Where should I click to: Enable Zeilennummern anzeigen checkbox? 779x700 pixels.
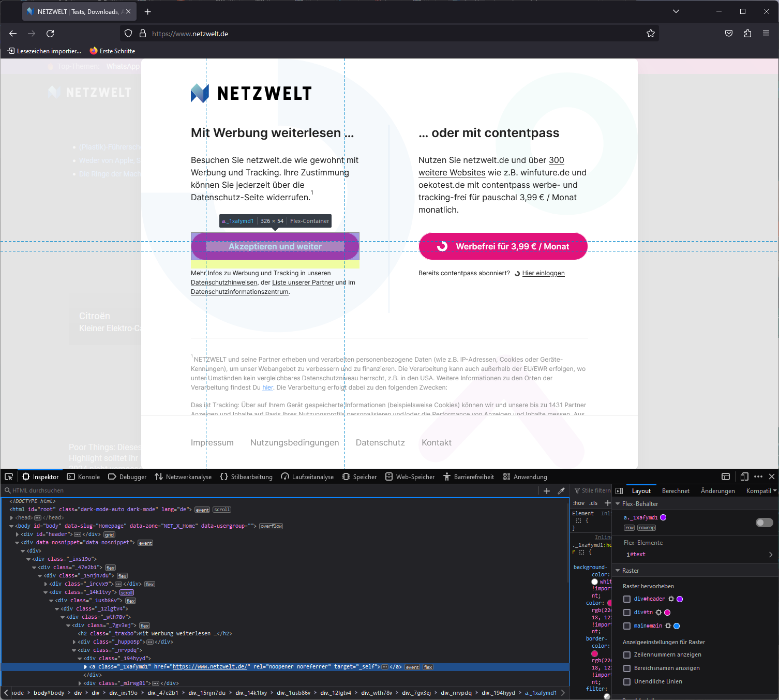[x=627, y=654]
